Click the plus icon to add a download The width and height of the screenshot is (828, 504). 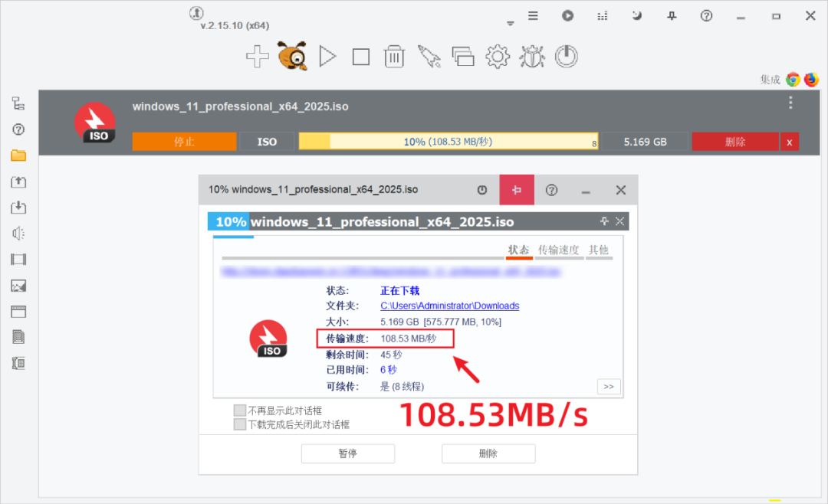point(257,57)
